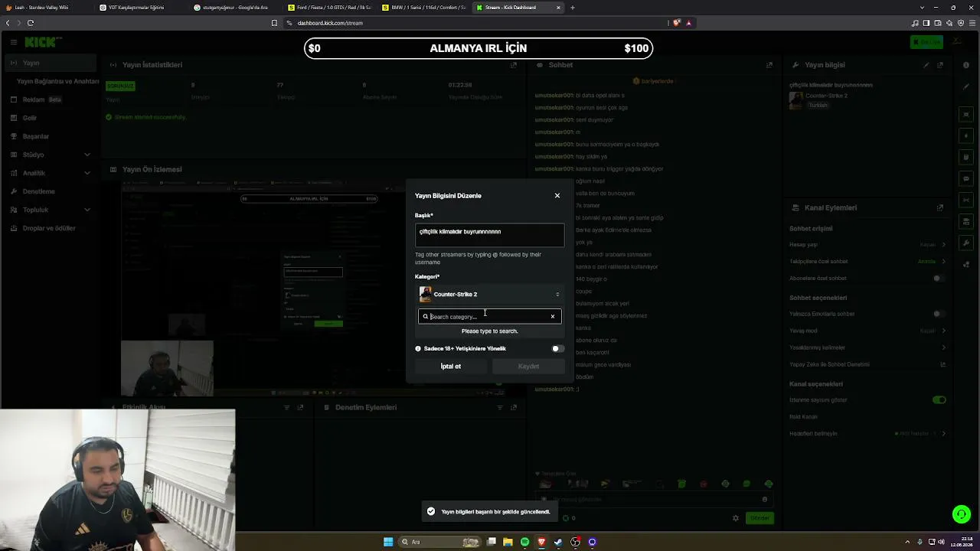This screenshot has height=551, width=980.
Task: Click the Kick logo
Action: point(43,42)
